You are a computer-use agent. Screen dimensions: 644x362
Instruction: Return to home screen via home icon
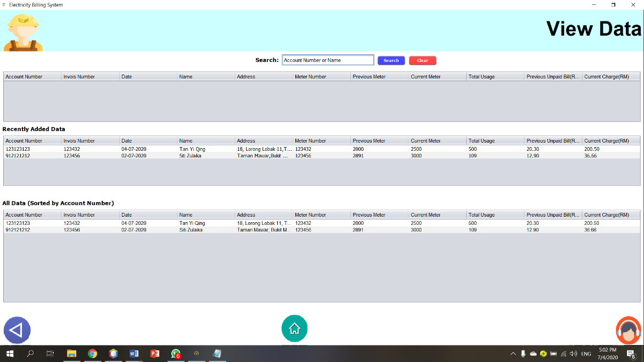[294, 328]
